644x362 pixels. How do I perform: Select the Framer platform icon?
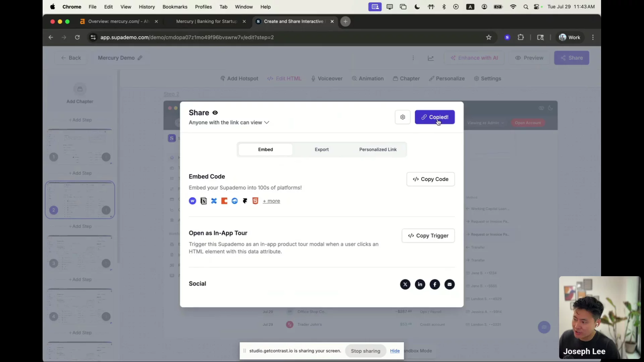coord(245,201)
